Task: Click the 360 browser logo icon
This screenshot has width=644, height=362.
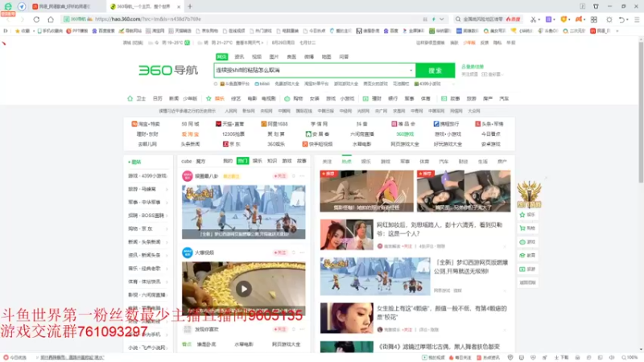Action: tap(8, 6)
